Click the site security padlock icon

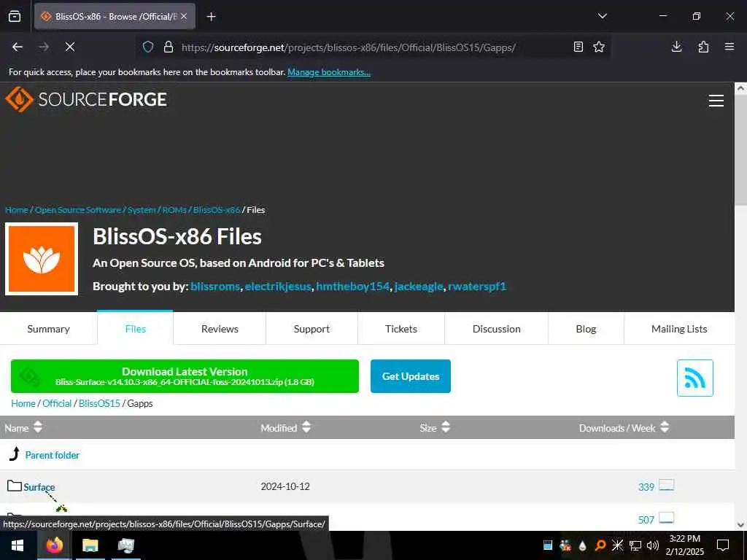(169, 47)
